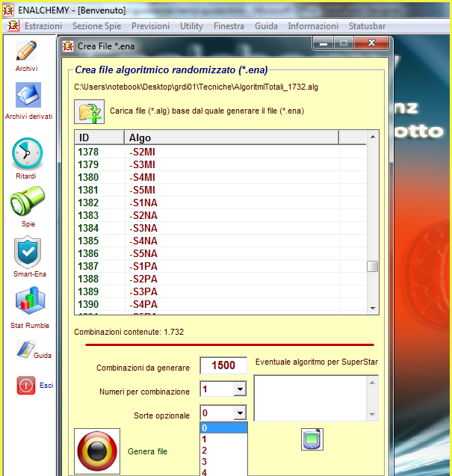Select row 1389 -S3PA

(220, 291)
